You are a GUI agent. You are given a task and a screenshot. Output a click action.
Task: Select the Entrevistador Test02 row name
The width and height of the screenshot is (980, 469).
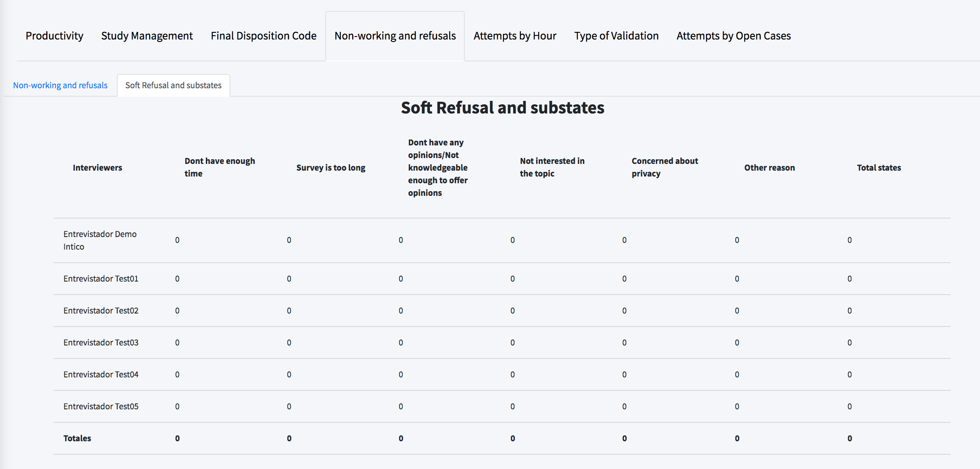pyautogui.click(x=101, y=311)
